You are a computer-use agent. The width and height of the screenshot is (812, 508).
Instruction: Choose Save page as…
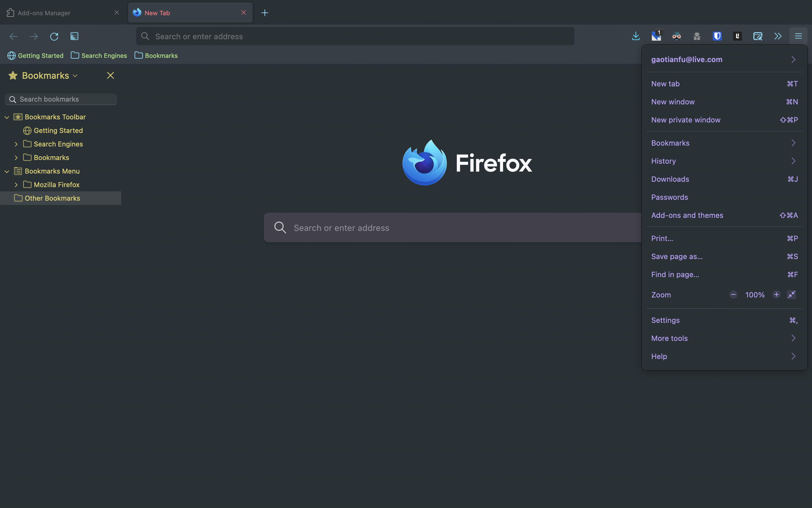tap(724, 257)
